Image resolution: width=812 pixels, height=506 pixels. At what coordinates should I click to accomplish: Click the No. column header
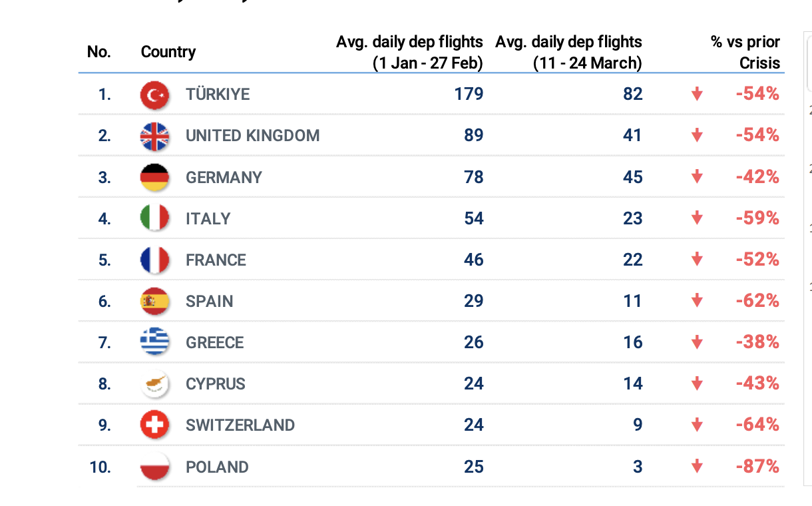[99, 52]
